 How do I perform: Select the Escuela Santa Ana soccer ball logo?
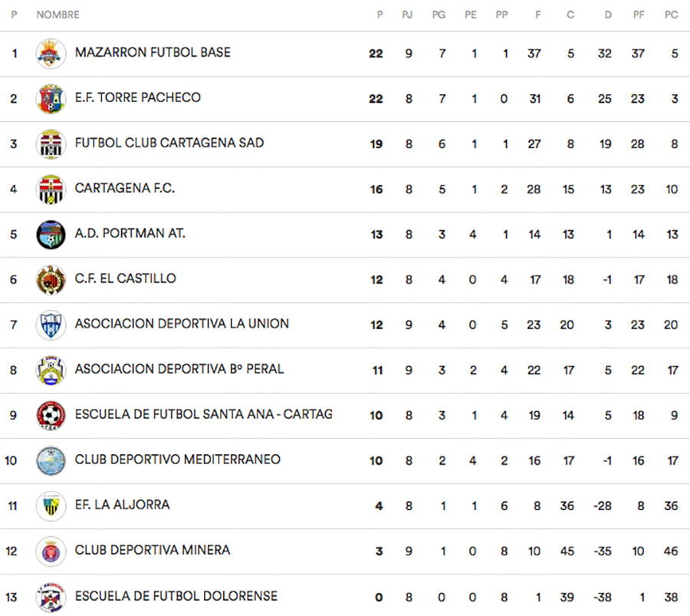(50, 416)
